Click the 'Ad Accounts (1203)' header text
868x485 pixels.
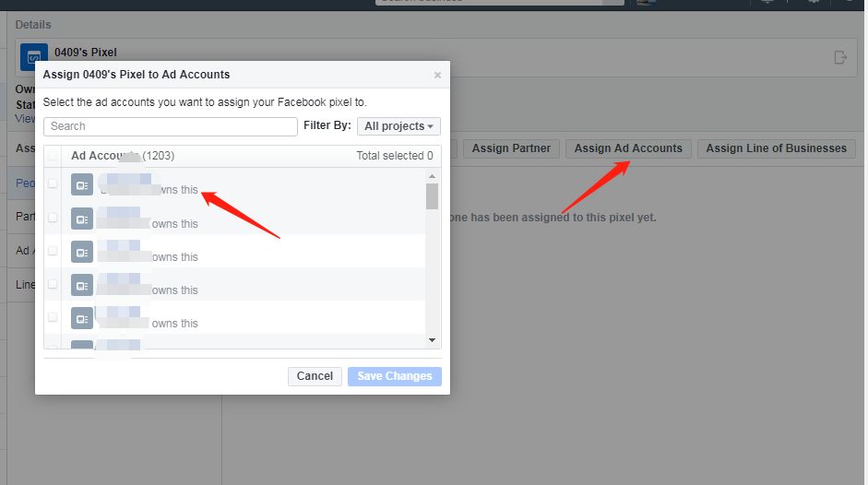tap(123, 156)
